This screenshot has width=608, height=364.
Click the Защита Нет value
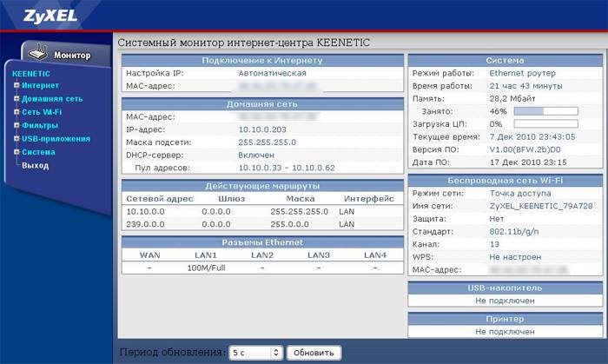pyautogui.click(x=497, y=219)
